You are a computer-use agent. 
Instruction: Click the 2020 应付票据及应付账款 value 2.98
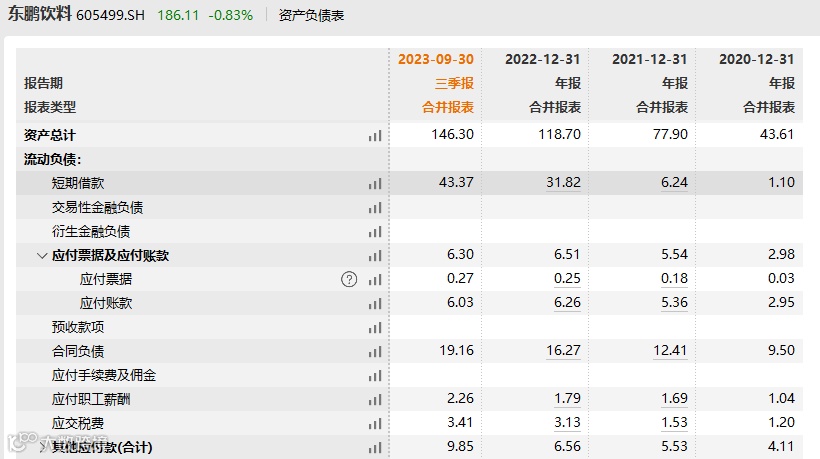(781, 254)
